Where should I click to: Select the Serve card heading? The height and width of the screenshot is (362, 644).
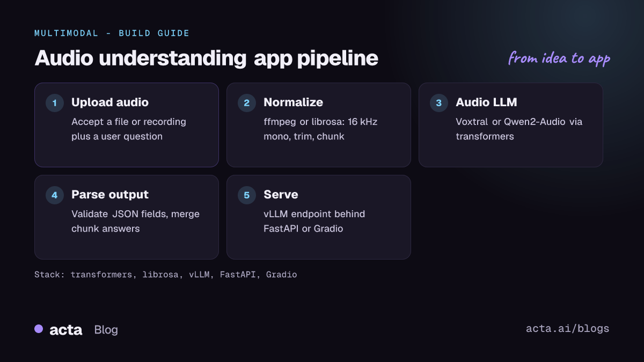[x=281, y=195]
